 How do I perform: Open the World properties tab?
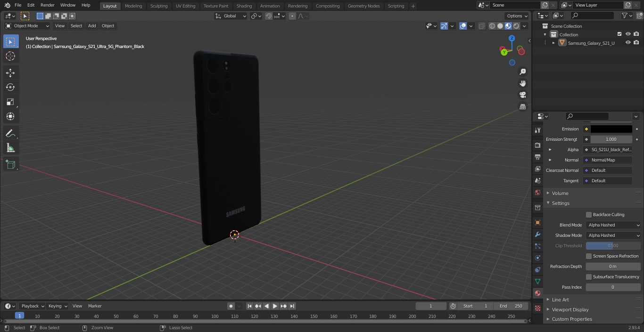[537, 192]
